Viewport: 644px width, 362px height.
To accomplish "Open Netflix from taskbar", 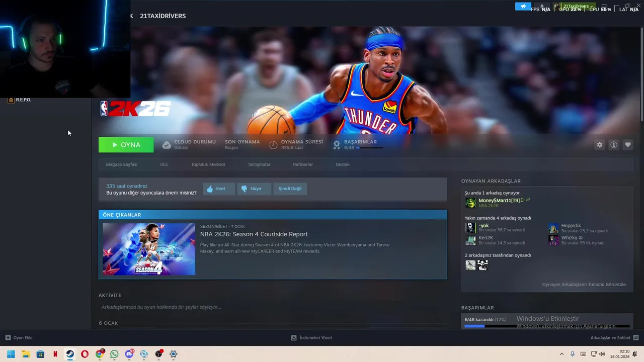I will click(x=55, y=354).
